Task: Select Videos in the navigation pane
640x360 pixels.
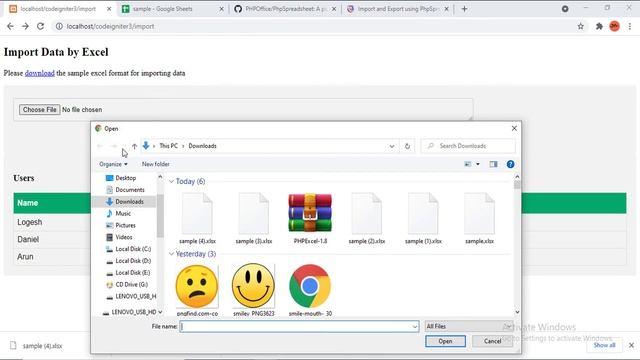Action: coord(124,237)
